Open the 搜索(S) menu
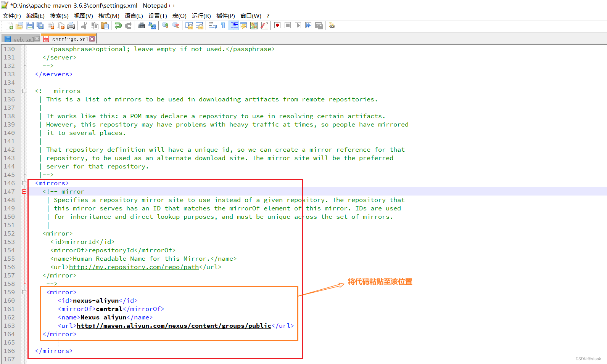This screenshot has height=364, width=607. coord(59,16)
